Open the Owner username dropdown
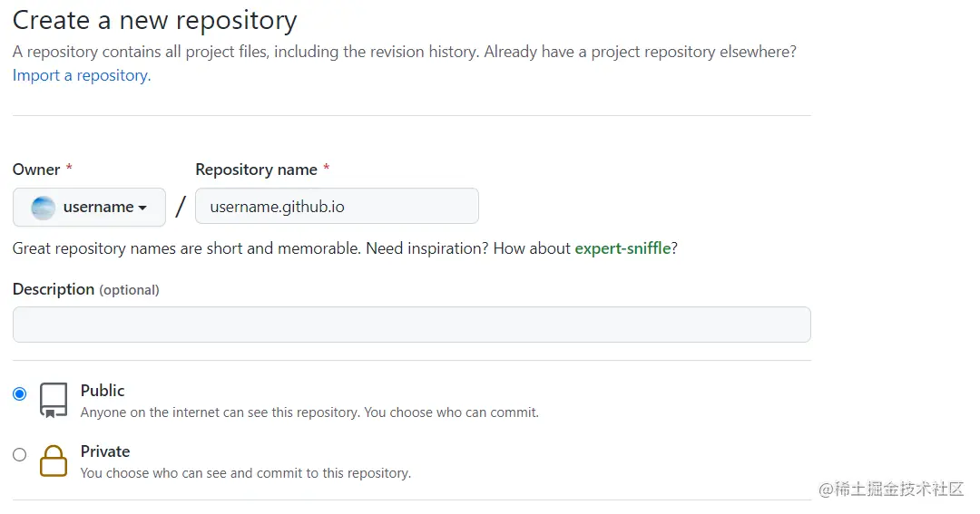This screenshot has height=514, width=980. pos(89,207)
